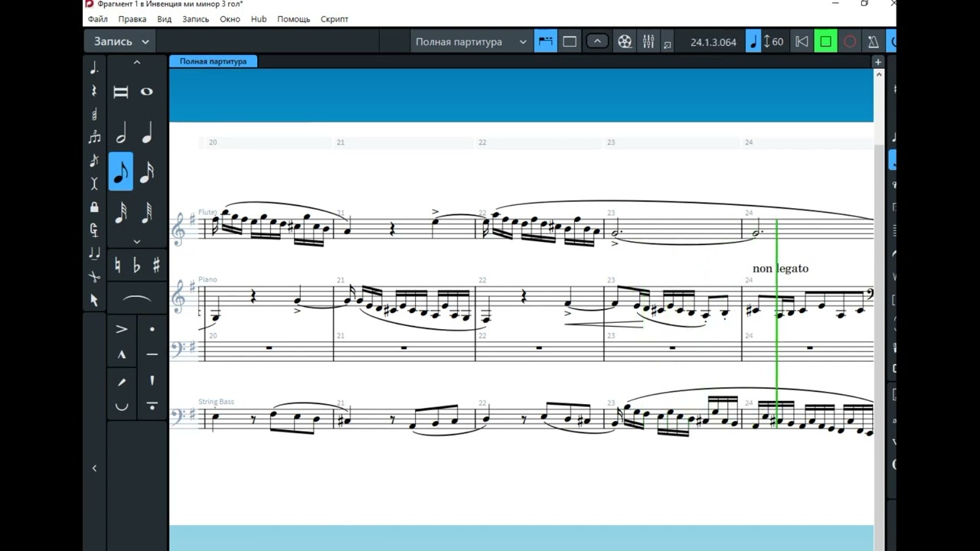Viewport: 980px width, 551px height.
Task: Add a tenuto line articulation
Action: [x=152, y=355]
